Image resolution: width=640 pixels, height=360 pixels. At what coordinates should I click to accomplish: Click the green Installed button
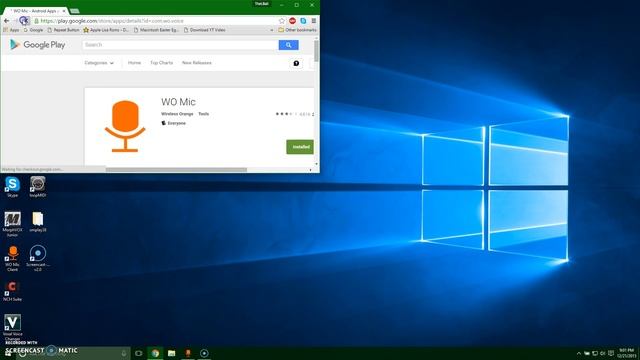coord(300,147)
